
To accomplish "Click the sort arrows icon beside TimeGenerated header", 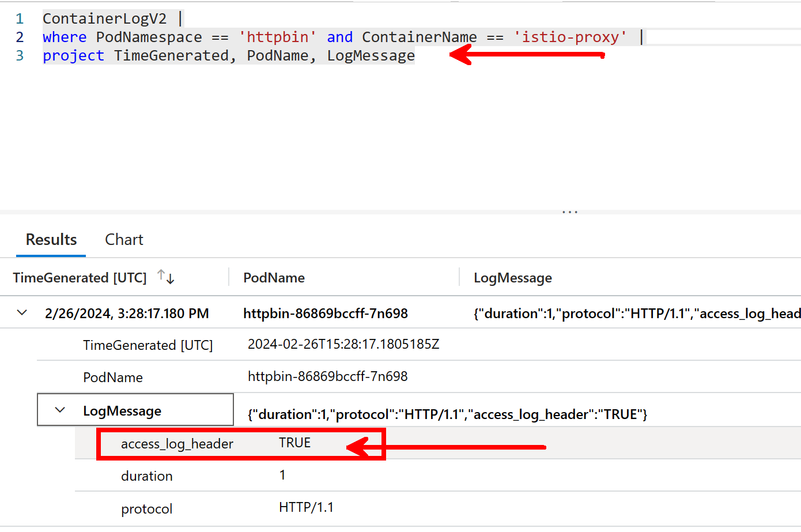I will (x=166, y=277).
